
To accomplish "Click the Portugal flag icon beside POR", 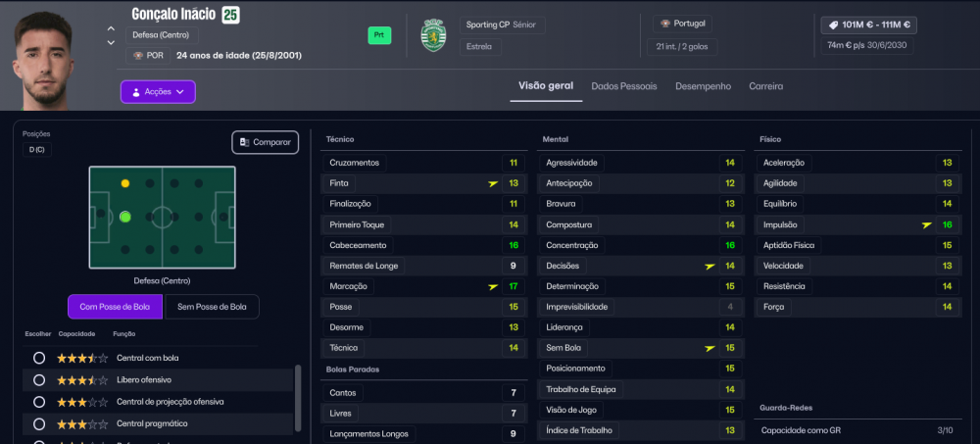I will tap(138, 56).
